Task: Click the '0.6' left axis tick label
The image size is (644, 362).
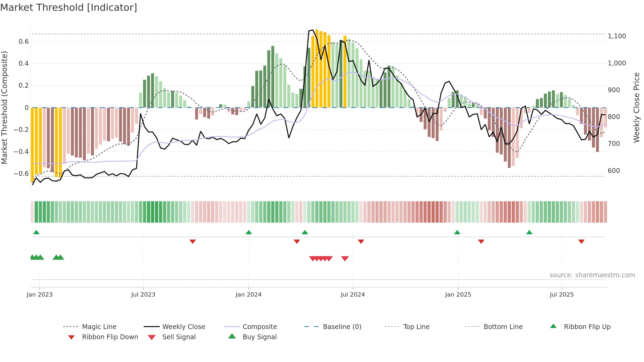Action: coord(24,42)
